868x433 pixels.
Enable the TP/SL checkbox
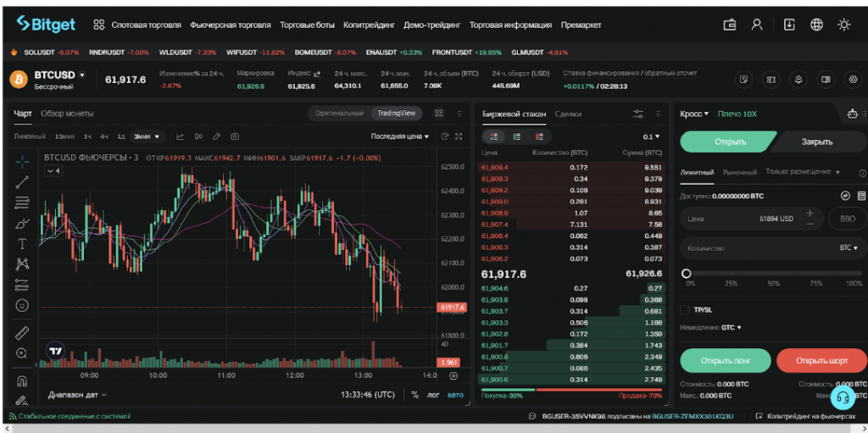(x=684, y=309)
